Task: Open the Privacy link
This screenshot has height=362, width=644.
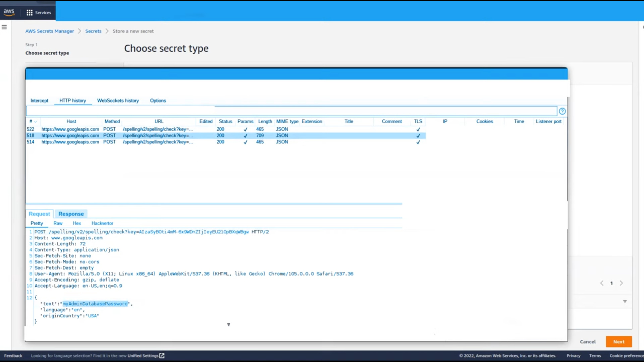Action: pyautogui.click(x=573, y=356)
